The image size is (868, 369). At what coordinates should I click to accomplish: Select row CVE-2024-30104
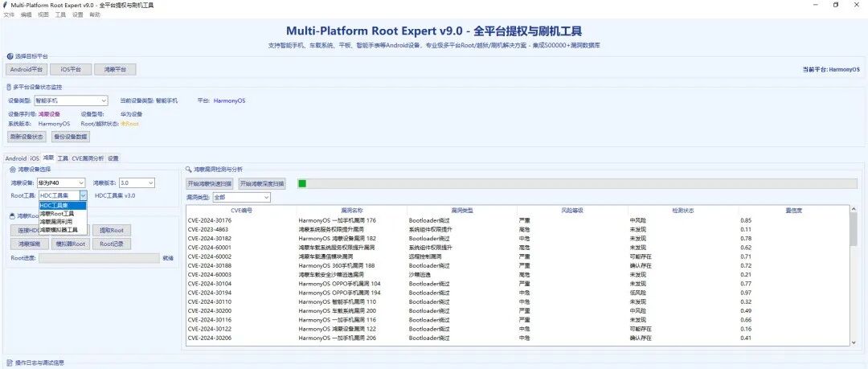click(518, 284)
